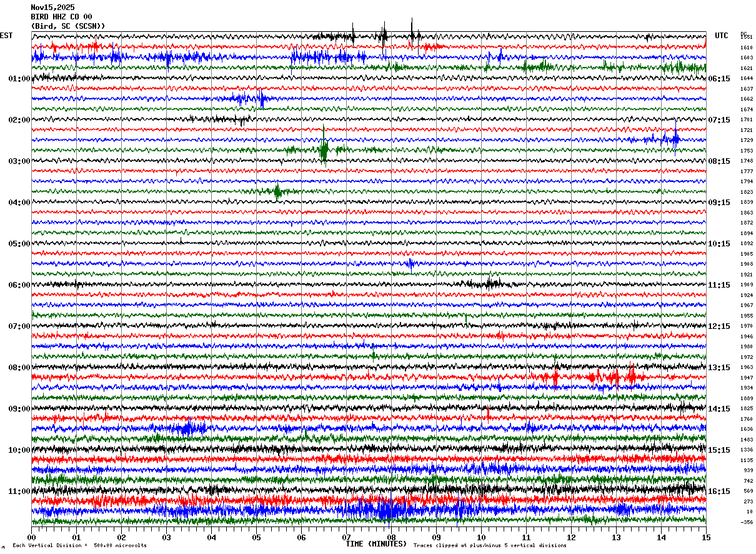The height and width of the screenshot is (554, 756).
Task: Click minute tick label 07 on axis
Action: click(x=346, y=537)
